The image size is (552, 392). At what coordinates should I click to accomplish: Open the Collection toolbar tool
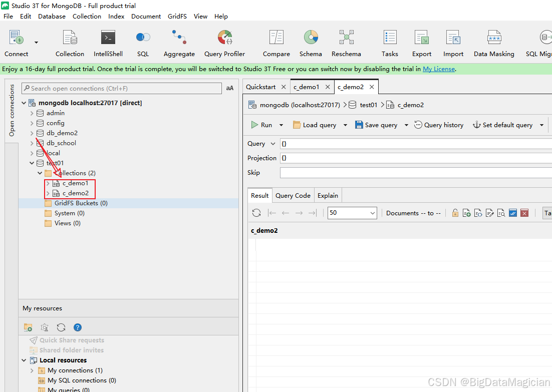pos(70,44)
